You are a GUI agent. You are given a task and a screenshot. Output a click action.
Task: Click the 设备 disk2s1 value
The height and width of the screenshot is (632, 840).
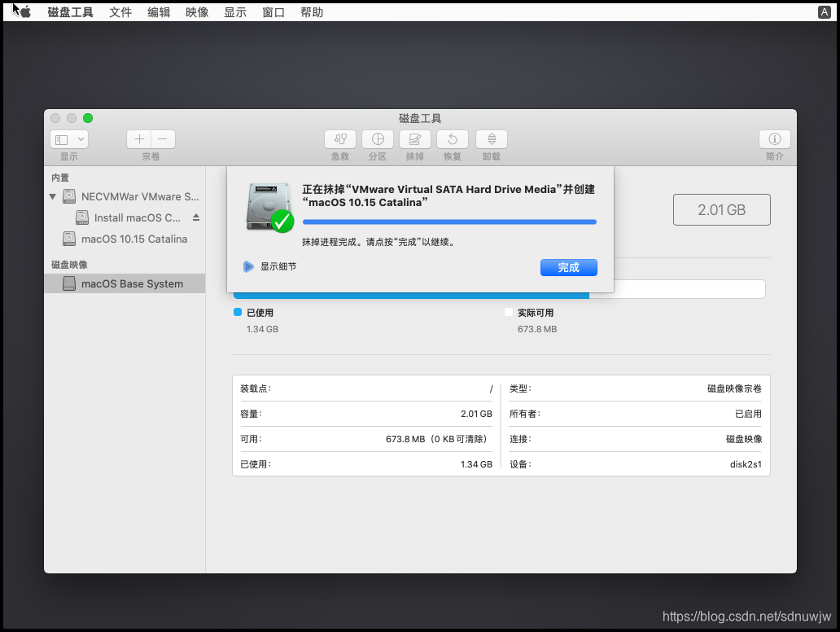(746, 464)
